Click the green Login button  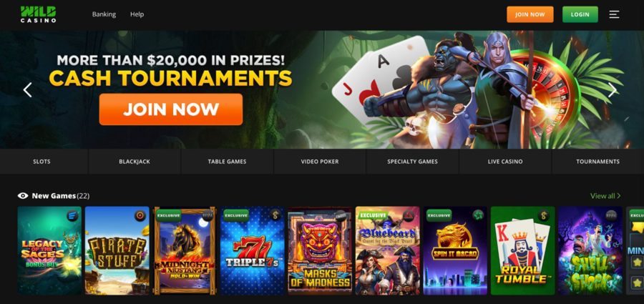[580, 14]
